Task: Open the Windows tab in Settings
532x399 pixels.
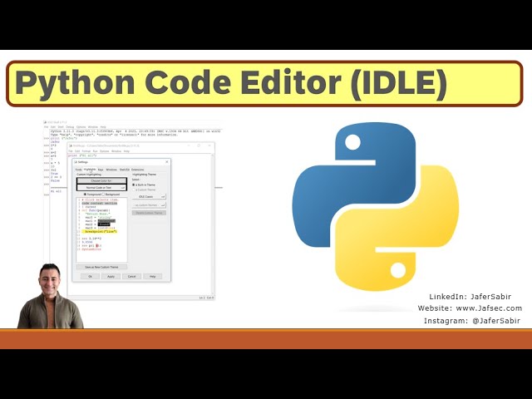Action: click(x=111, y=169)
